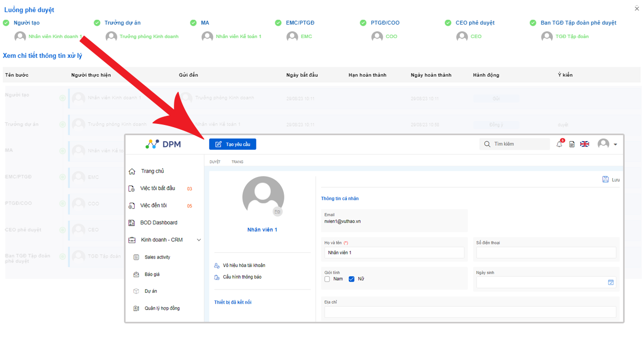
Task: Click the DUYỆT tab
Action: (x=215, y=161)
